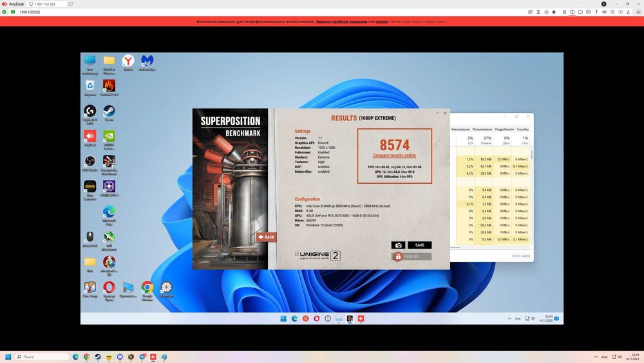
Task: Click the SAVE button in benchmark results
Action: tap(419, 245)
